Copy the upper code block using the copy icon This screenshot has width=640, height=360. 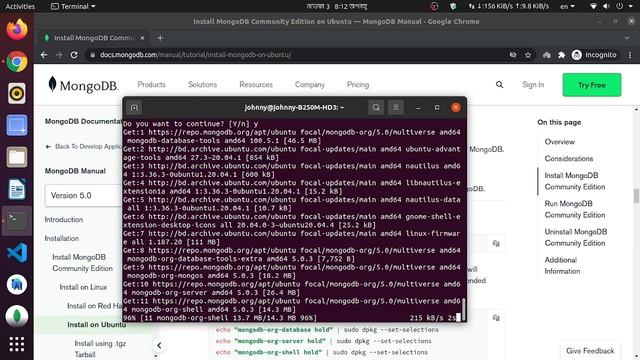click(496, 243)
